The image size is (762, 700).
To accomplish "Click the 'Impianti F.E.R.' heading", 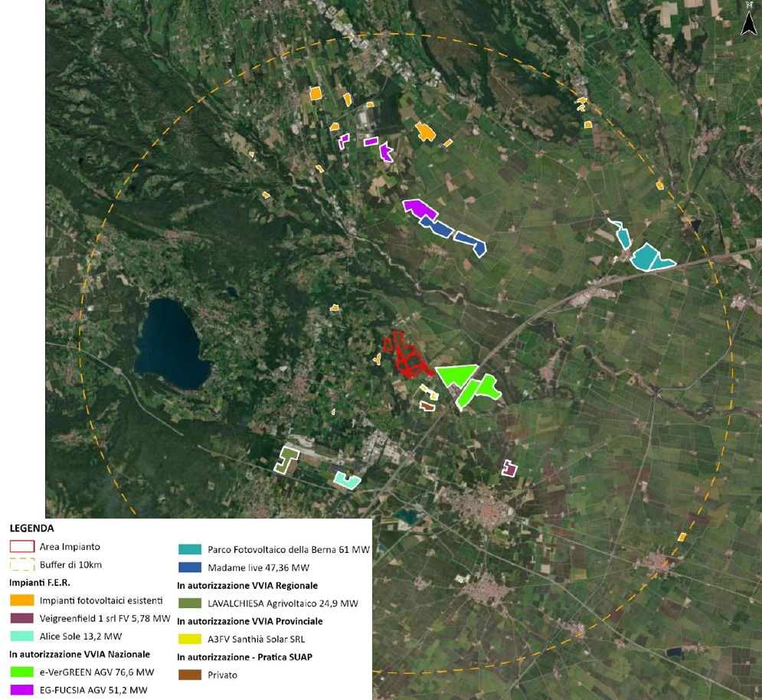I will tap(40, 582).
